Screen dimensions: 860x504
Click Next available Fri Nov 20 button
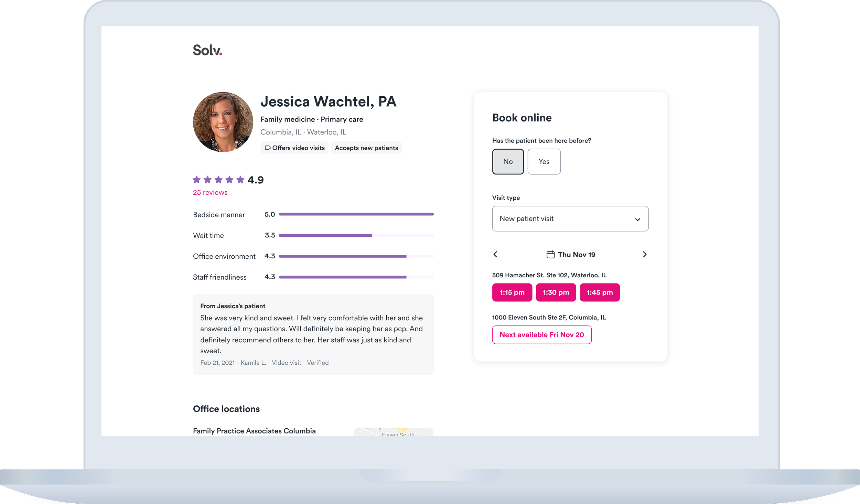click(541, 335)
